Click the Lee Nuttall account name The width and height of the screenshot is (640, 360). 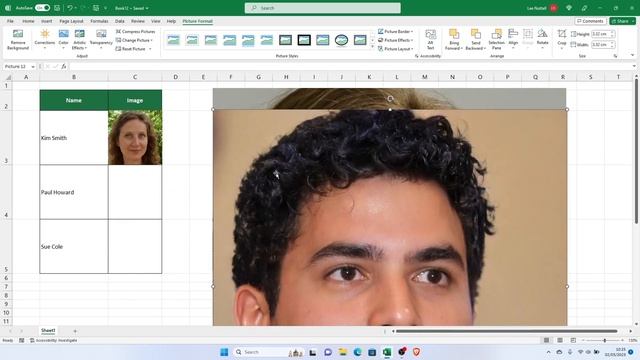click(x=536, y=8)
